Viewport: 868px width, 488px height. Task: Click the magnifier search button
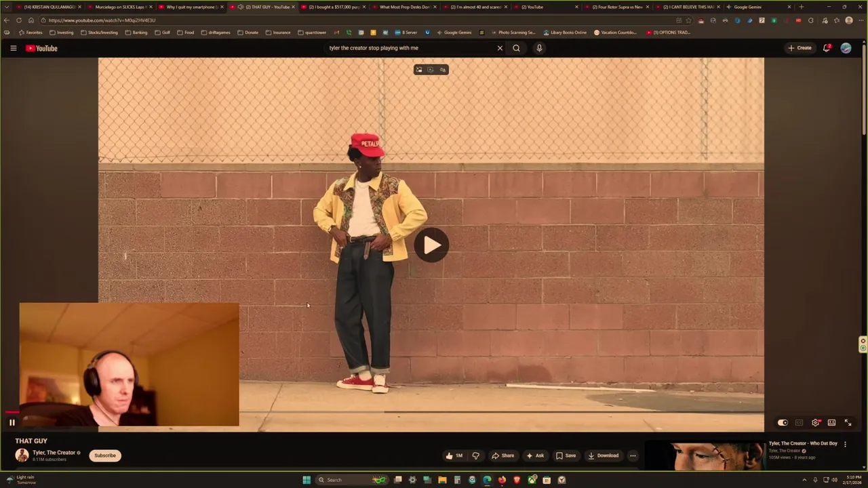point(516,48)
